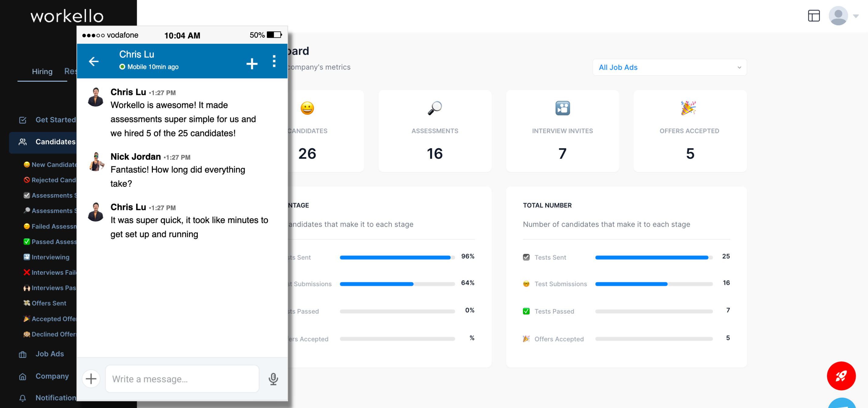Screen dimensions: 868x408
Task: Open the user avatar profile menu
Action: pyautogui.click(x=838, y=16)
